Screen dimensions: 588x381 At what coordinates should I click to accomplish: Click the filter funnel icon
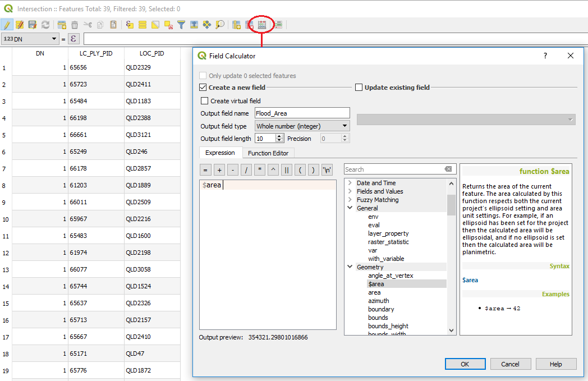[181, 25]
